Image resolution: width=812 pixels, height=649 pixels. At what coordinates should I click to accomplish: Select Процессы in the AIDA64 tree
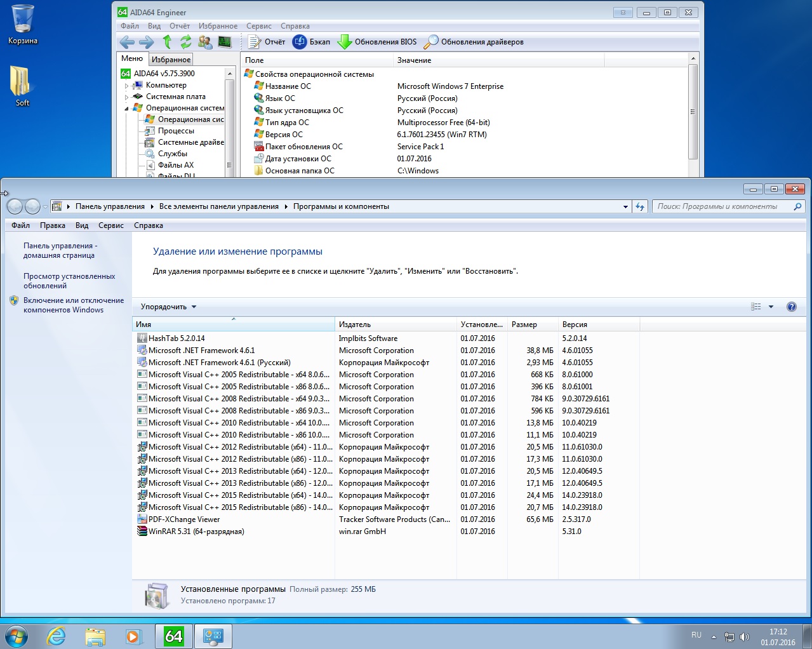[176, 131]
